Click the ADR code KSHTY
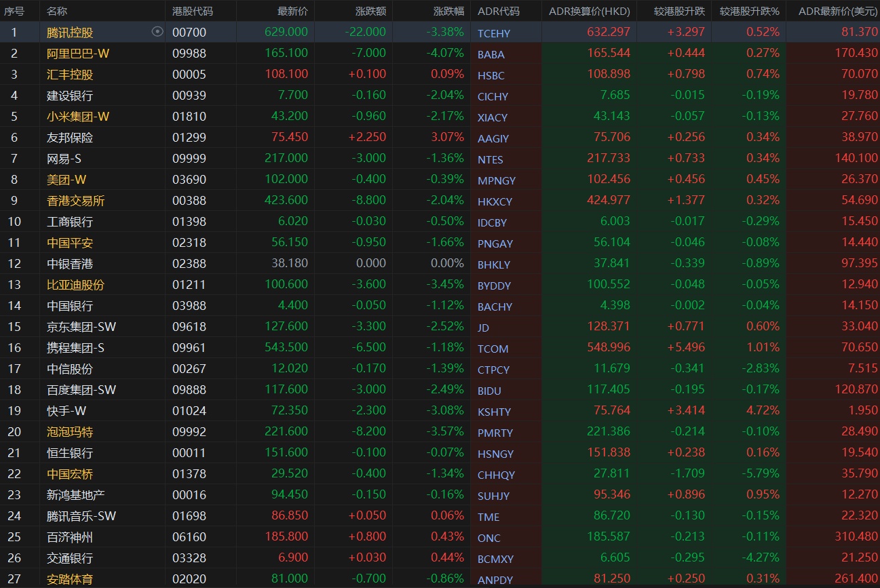 (x=495, y=412)
